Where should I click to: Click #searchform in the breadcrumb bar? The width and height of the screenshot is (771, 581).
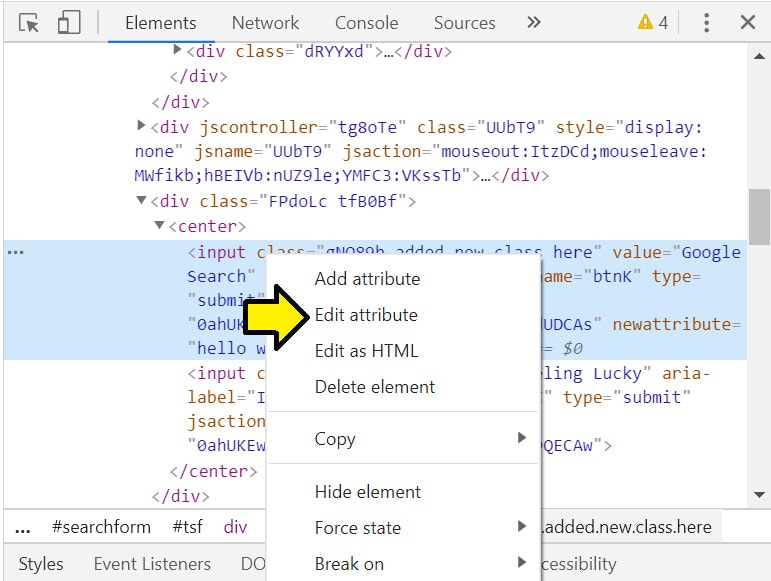coord(101,527)
